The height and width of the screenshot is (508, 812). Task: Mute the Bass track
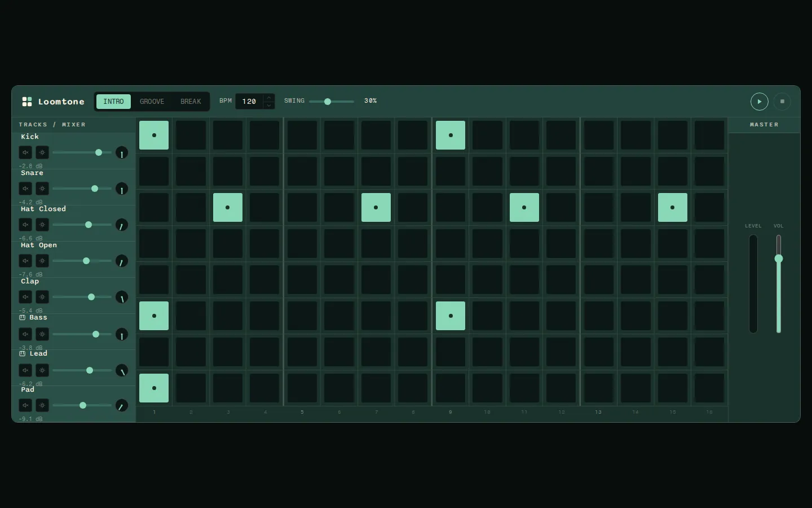[25, 334]
